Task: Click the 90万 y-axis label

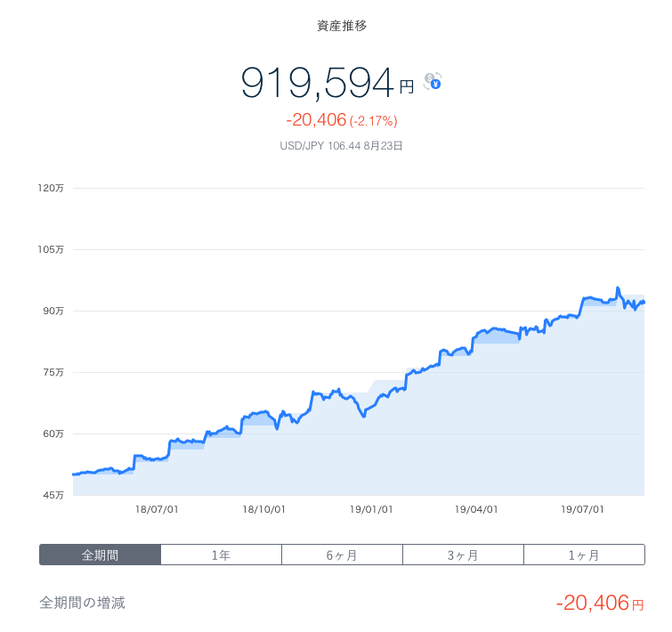Action: coord(53,311)
